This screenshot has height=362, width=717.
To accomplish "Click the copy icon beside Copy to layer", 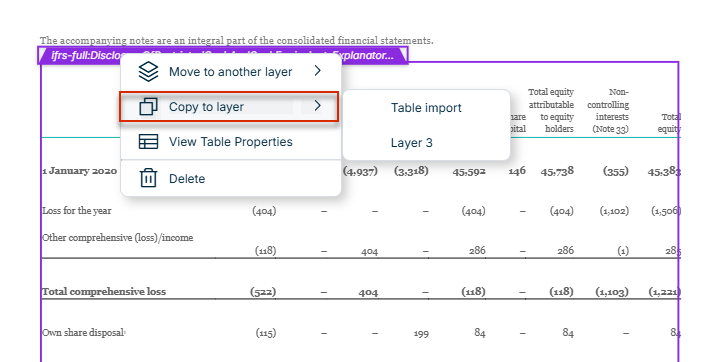I will (x=148, y=106).
